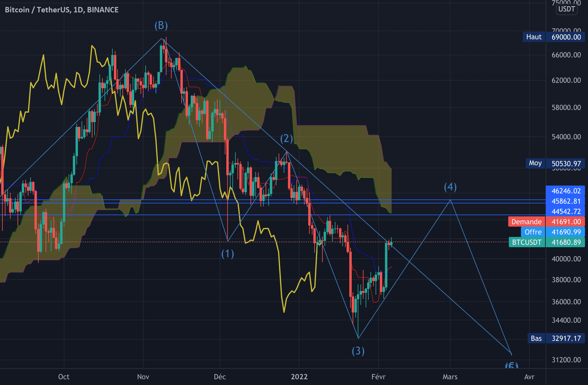Select the Moy 50530.97 price label
This screenshot has width=588, height=385.
(x=555, y=163)
